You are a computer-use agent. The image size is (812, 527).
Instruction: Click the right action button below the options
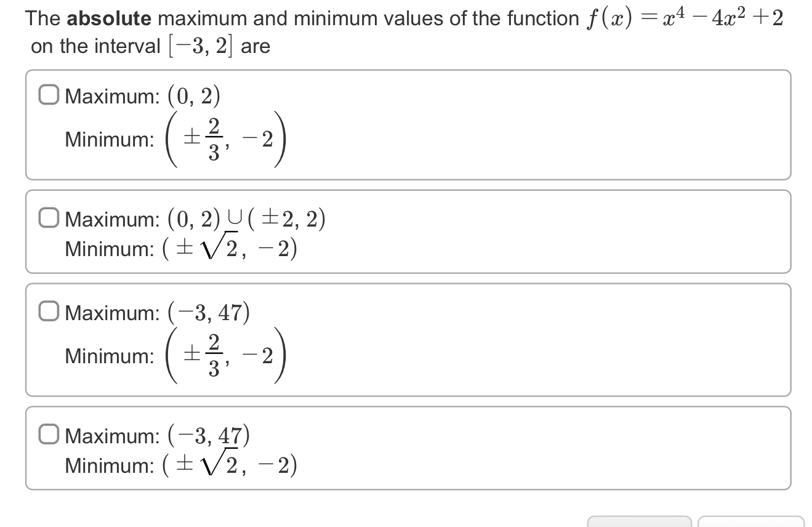click(x=751, y=523)
